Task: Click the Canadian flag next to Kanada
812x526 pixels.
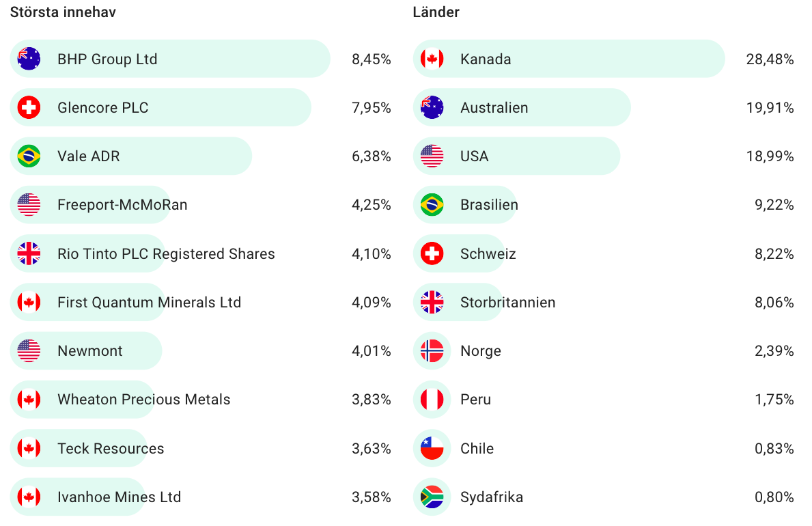Action: 432,59
